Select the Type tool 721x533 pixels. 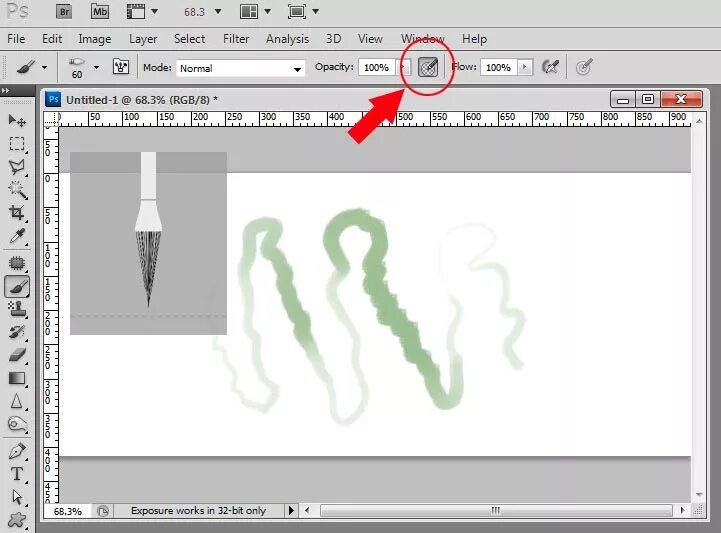tap(17, 474)
